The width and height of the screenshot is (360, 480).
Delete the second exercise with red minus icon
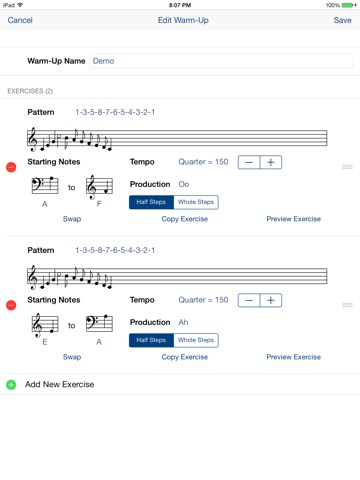11,305
